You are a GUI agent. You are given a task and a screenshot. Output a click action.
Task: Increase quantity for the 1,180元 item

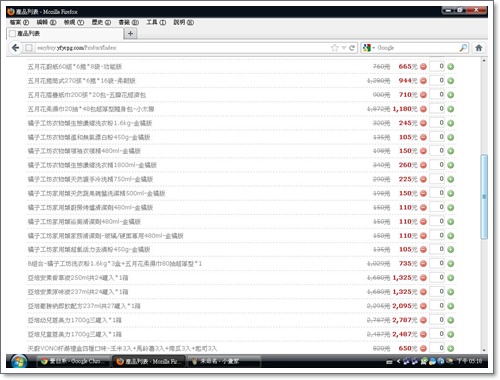(x=451, y=109)
